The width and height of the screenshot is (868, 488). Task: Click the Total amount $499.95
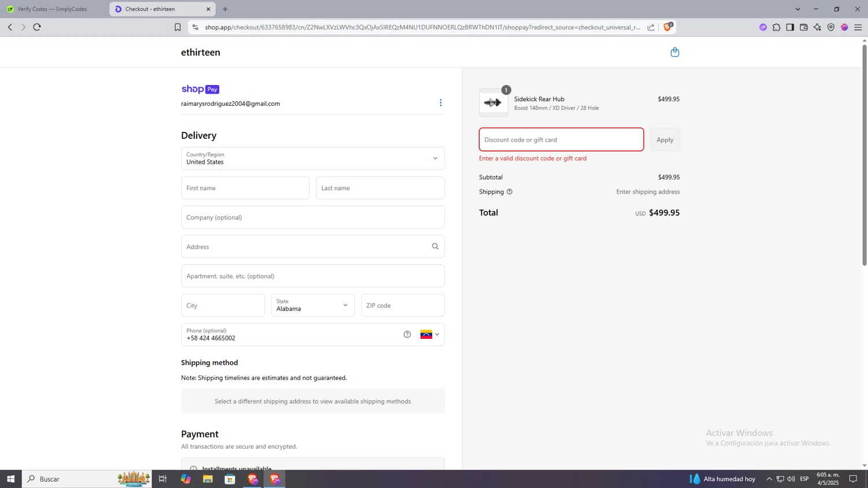click(x=664, y=213)
